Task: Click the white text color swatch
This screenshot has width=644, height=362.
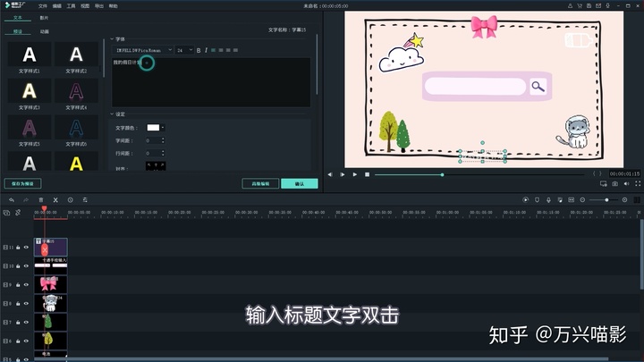Action: pos(153,128)
